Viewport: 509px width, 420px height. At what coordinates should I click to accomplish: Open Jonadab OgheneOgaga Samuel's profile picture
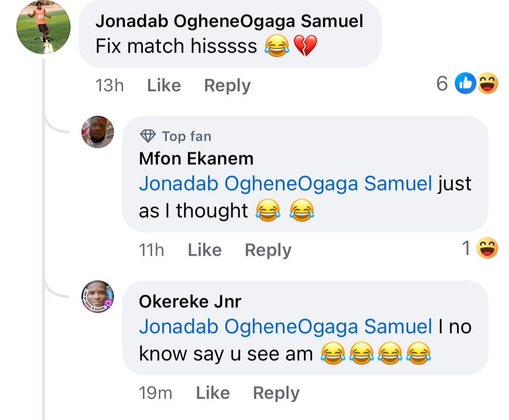(43, 27)
